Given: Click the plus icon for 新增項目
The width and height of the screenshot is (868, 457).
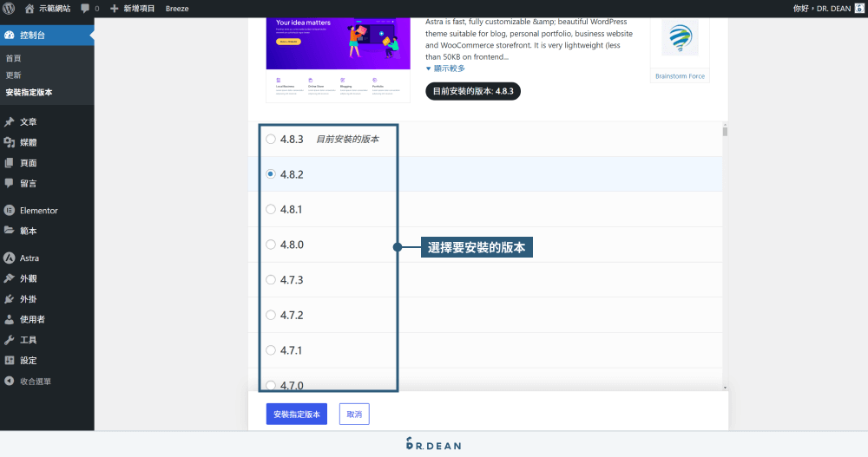Looking at the screenshot, I should (x=114, y=9).
